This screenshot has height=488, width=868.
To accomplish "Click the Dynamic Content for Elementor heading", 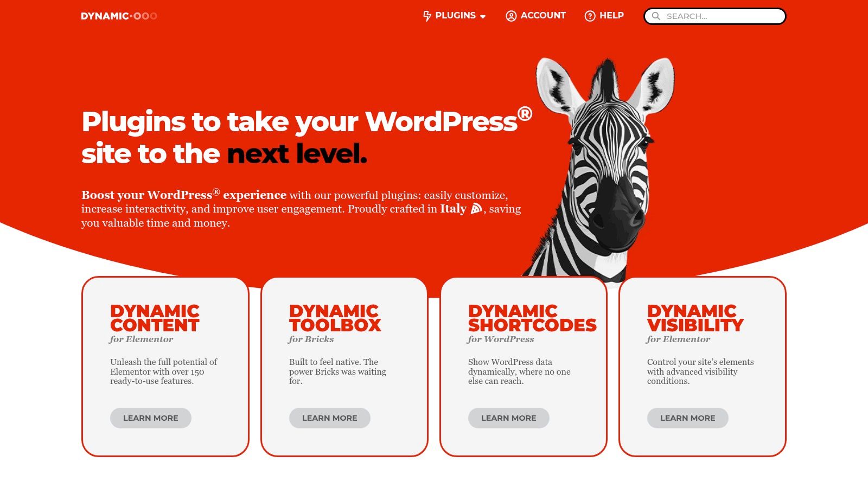I will pos(154,318).
